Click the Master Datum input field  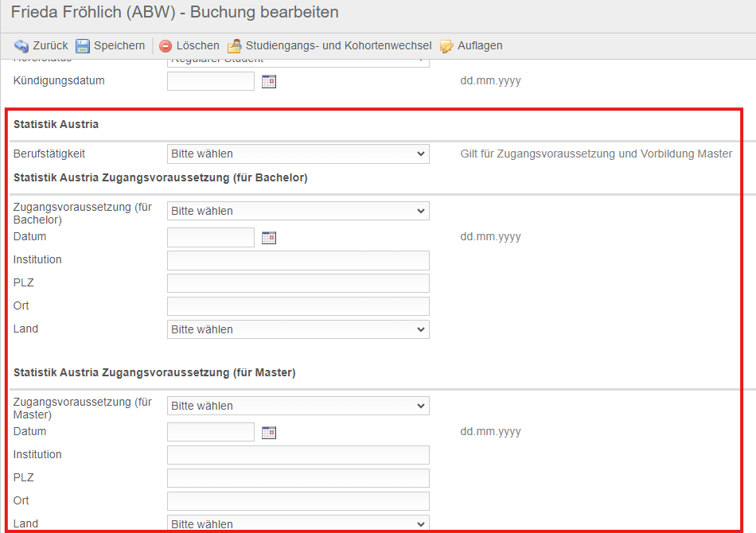(x=211, y=432)
